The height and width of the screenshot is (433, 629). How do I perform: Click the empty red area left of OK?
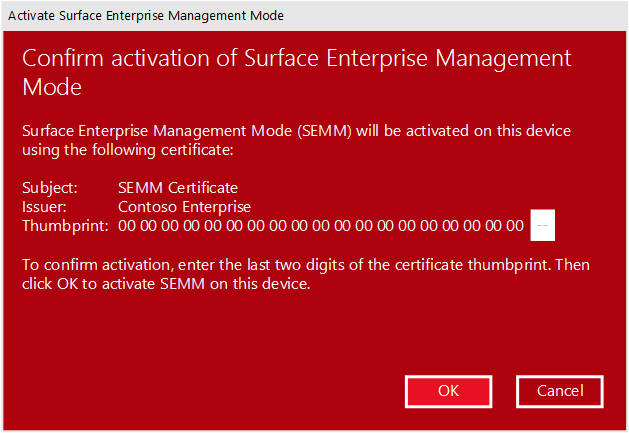click(200, 391)
